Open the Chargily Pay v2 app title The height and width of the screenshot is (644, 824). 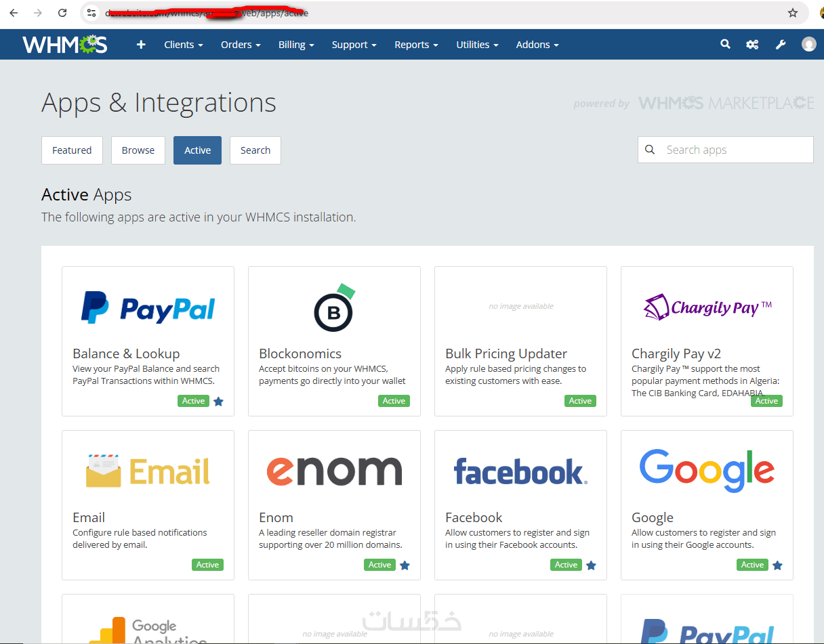tap(676, 353)
